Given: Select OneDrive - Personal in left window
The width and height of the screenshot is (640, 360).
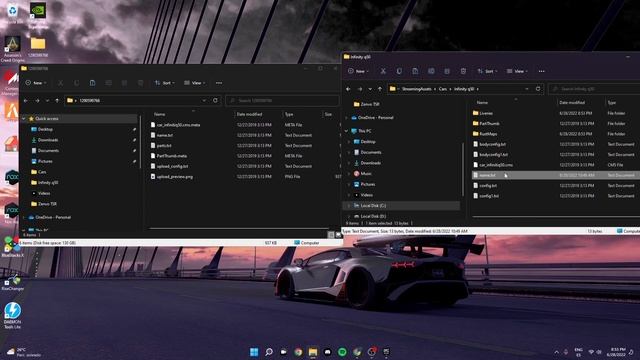Looking at the screenshot, I should tap(53, 217).
